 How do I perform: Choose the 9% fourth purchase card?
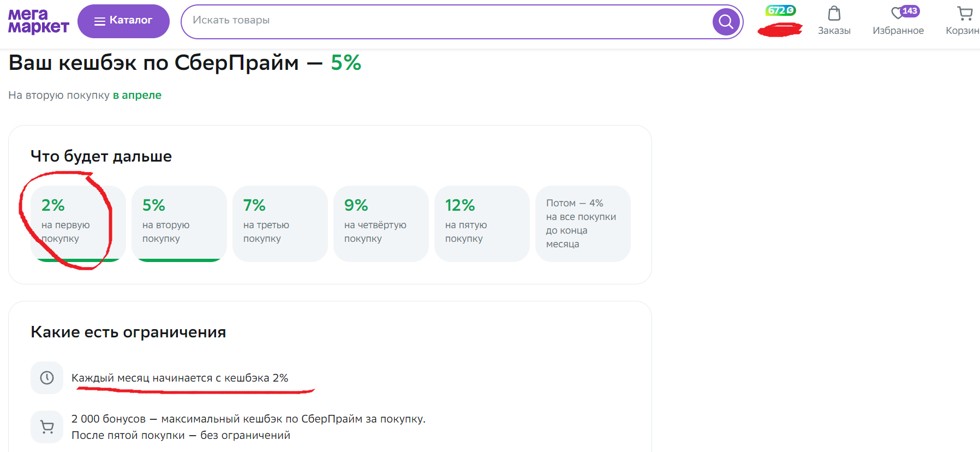point(381,223)
